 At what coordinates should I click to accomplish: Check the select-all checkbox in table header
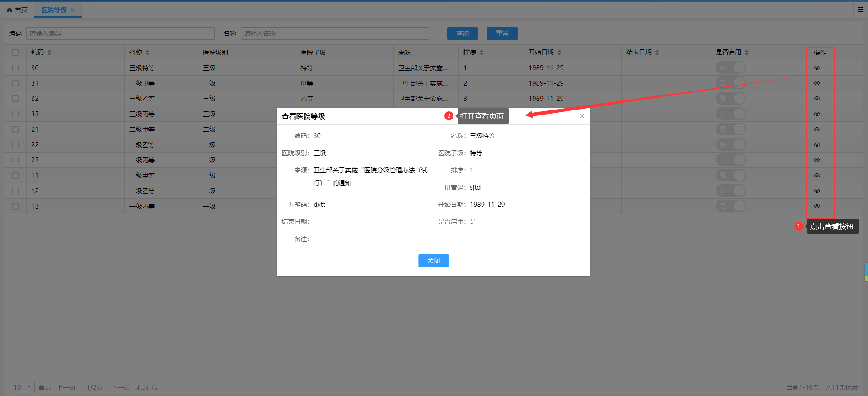click(x=15, y=52)
